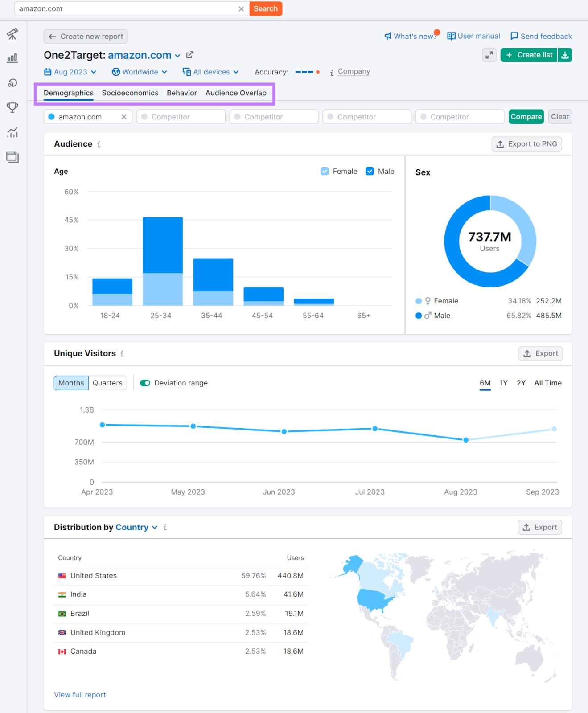Open the All devices dropdown
588x713 pixels.
211,72
